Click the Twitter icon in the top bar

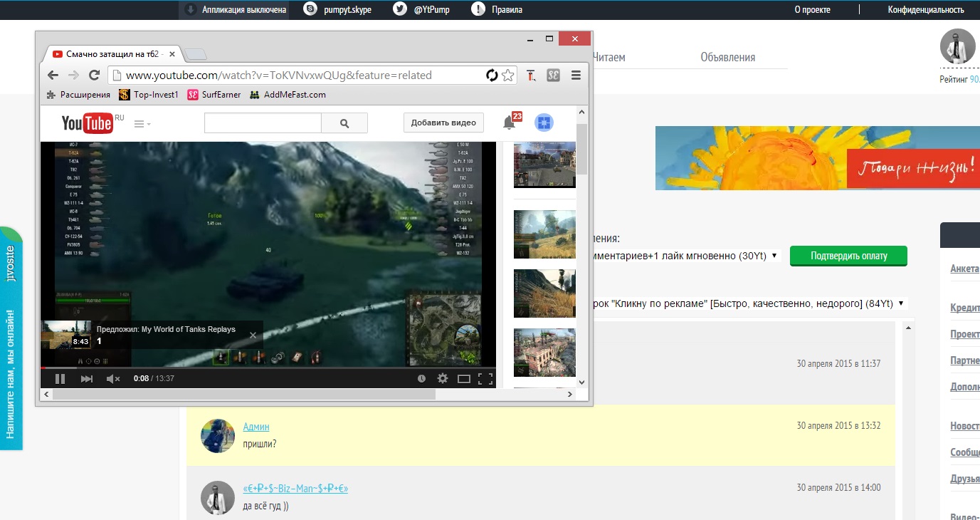(x=401, y=9)
